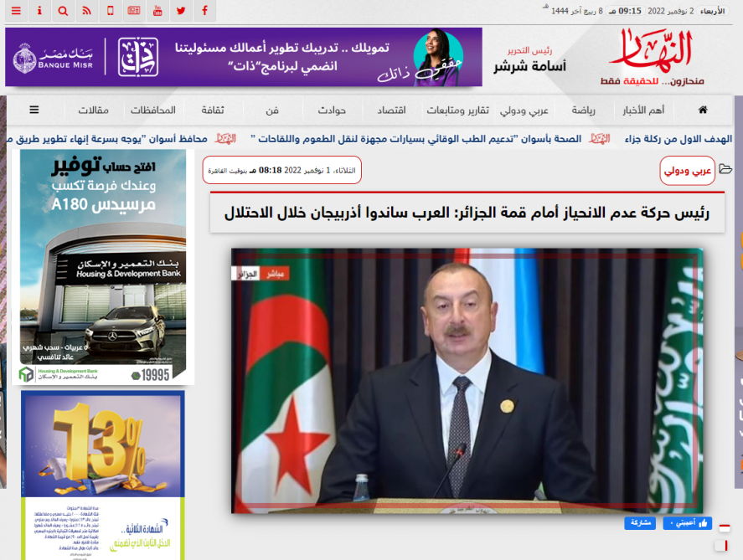Open the Twitter icon in top bar
The image size is (743, 560).
point(181,11)
